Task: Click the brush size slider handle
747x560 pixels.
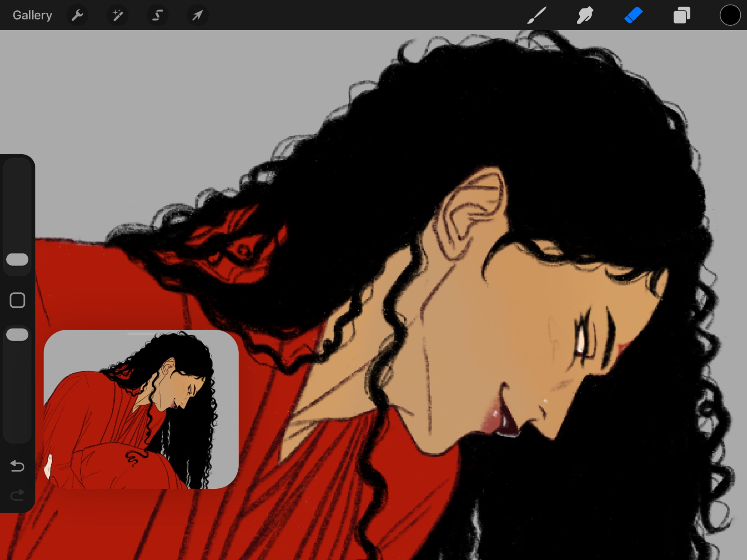Action: (x=18, y=259)
